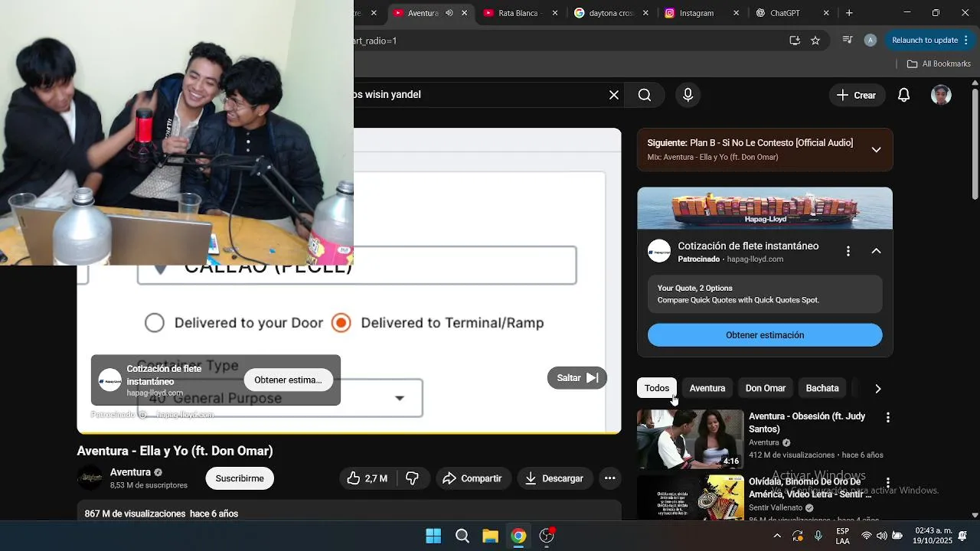The height and width of the screenshot is (551, 980).
Task: Click the Hapag-Lloyd ship banner image
Action: point(765,208)
